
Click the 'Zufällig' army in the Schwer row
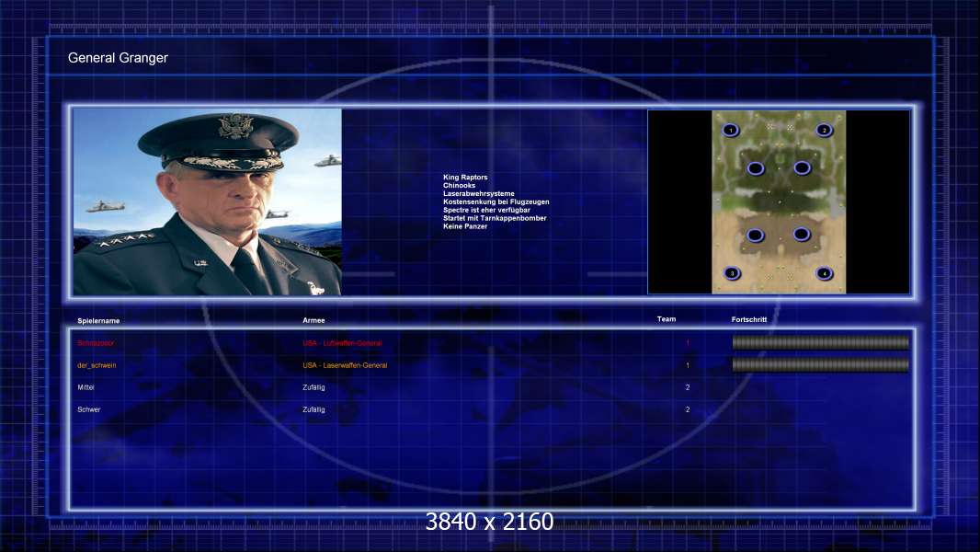313,409
